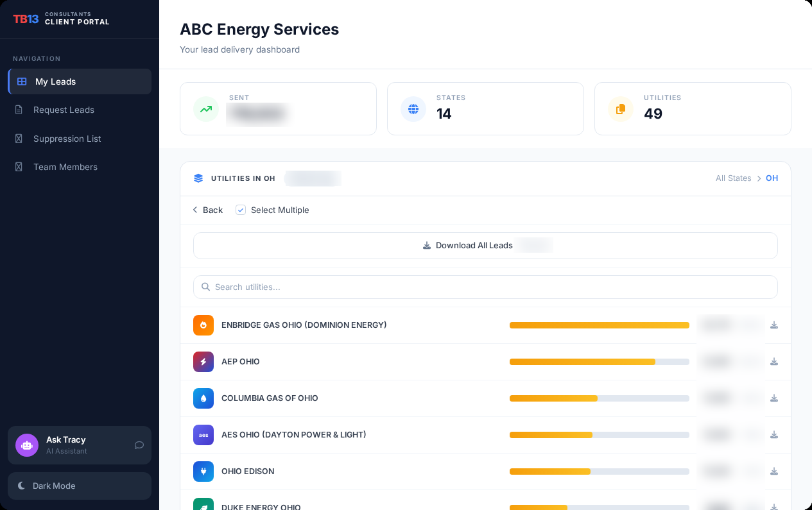
Task: Go to Suppression List
Action: (x=80, y=139)
